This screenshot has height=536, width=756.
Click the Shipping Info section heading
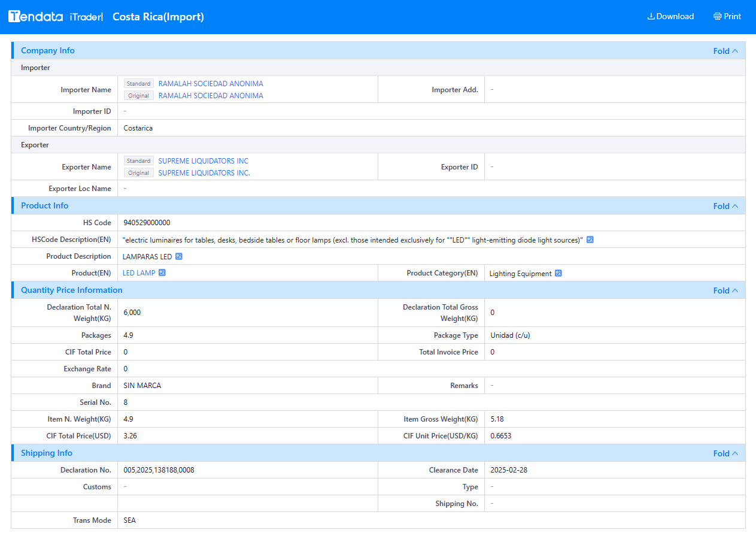coord(47,453)
